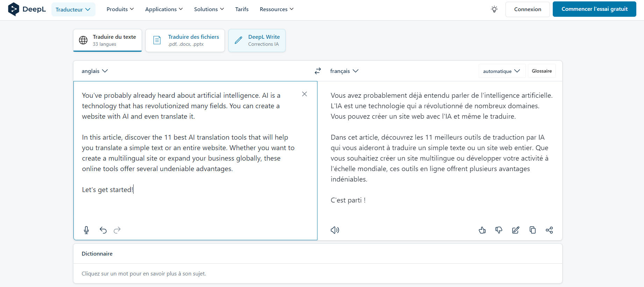This screenshot has height=287, width=644.
Task: Expand the automatique formality dropdown
Action: point(501,71)
